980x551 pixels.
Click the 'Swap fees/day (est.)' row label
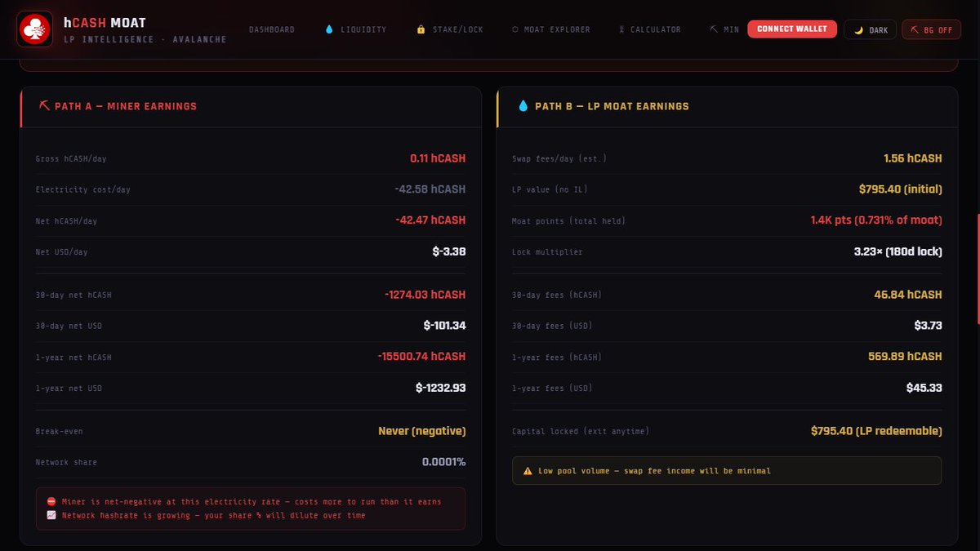tap(559, 158)
